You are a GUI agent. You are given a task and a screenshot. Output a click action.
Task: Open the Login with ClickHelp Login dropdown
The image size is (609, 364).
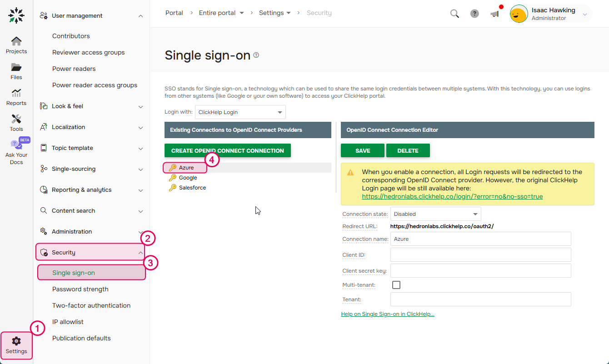click(x=240, y=112)
